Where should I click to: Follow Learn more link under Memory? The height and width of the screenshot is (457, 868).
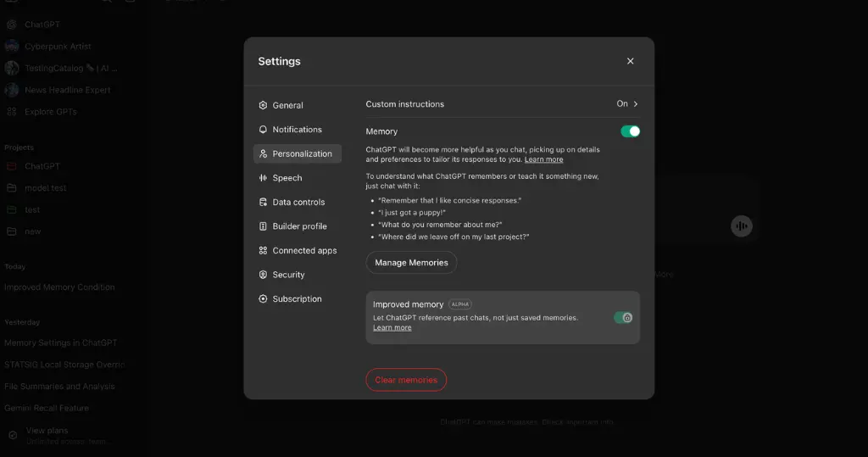pos(543,159)
